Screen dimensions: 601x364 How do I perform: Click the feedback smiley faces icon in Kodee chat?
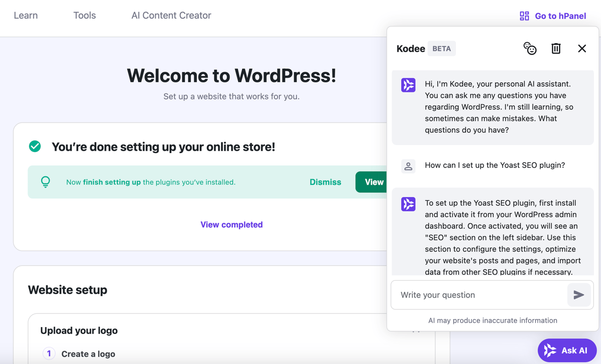(x=530, y=48)
